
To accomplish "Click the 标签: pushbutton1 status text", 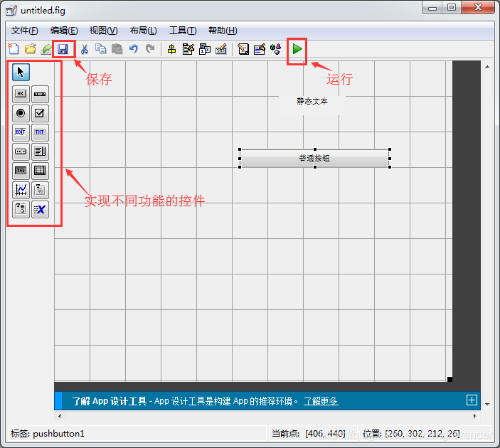I will 48,434.
